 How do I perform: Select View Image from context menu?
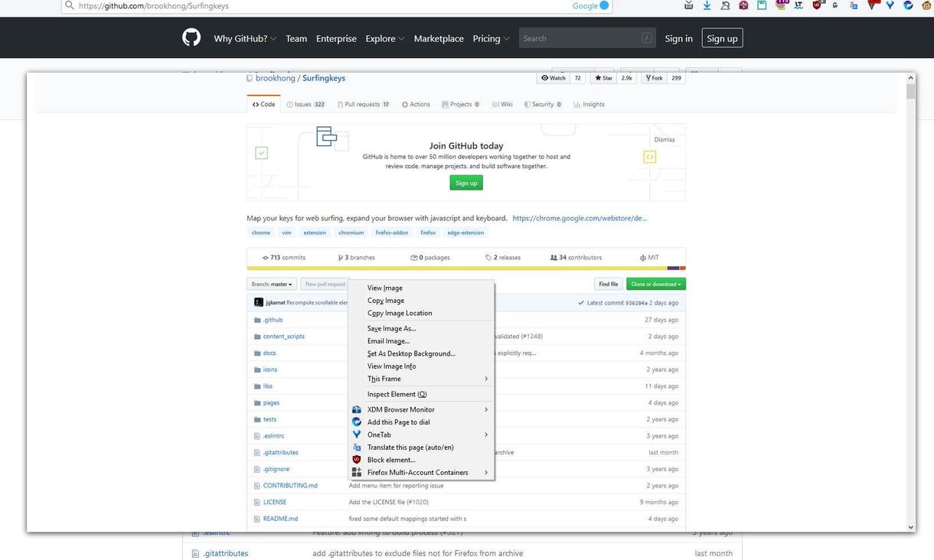click(x=421, y=288)
